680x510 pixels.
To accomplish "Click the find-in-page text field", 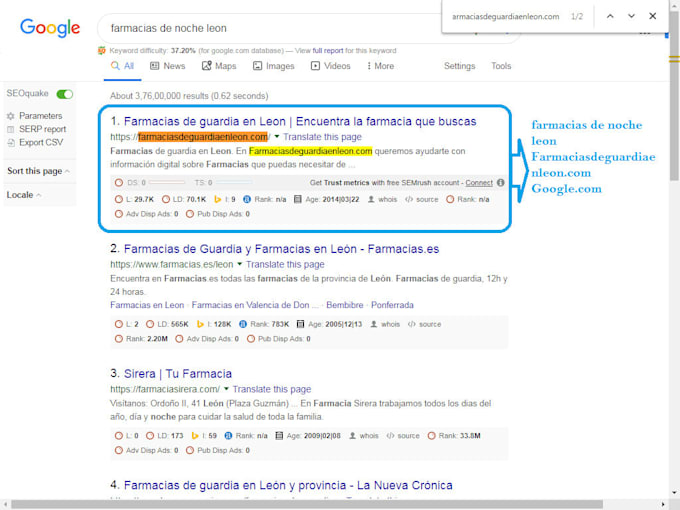I will click(505, 16).
